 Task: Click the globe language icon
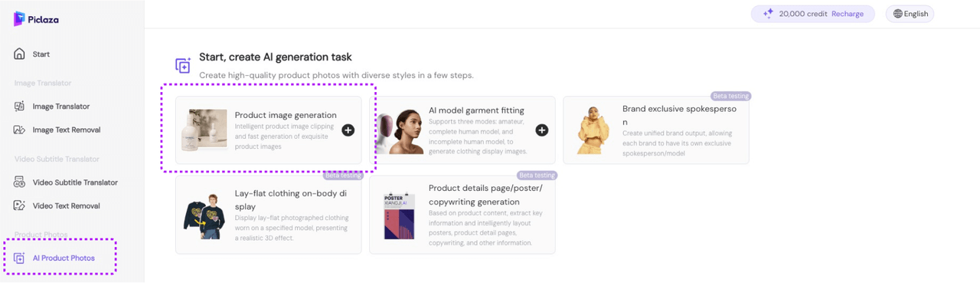click(x=897, y=14)
